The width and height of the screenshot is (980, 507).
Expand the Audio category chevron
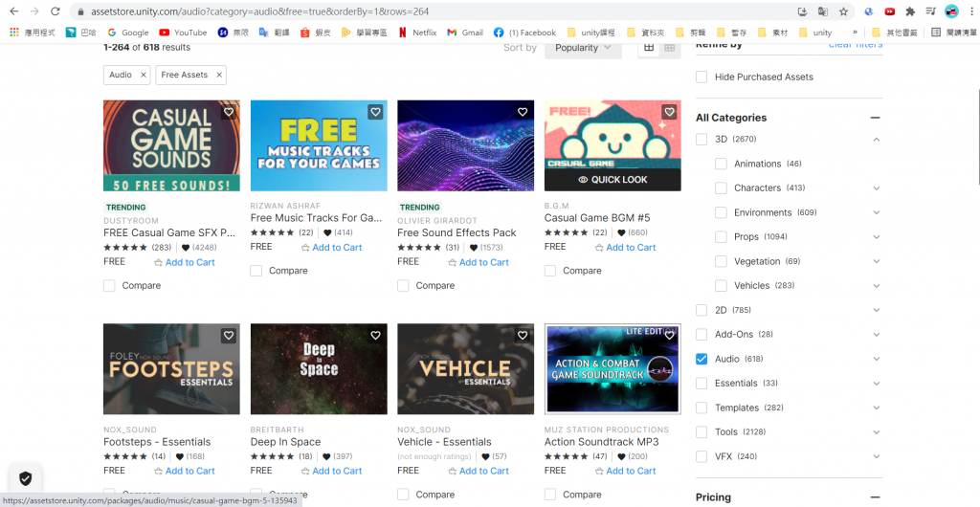pyautogui.click(x=877, y=359)
